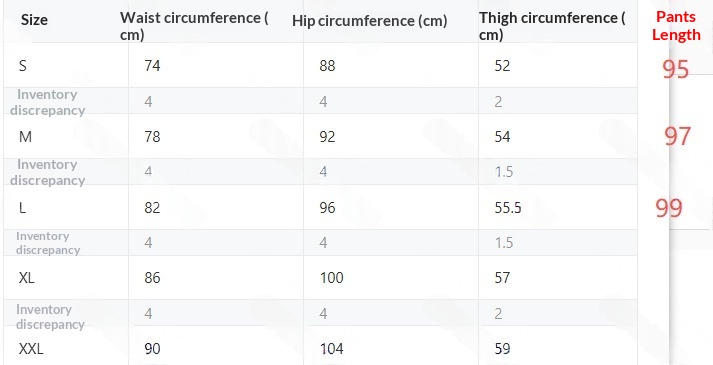
Task: Click pants length value 97
Action: coord(678,136)
